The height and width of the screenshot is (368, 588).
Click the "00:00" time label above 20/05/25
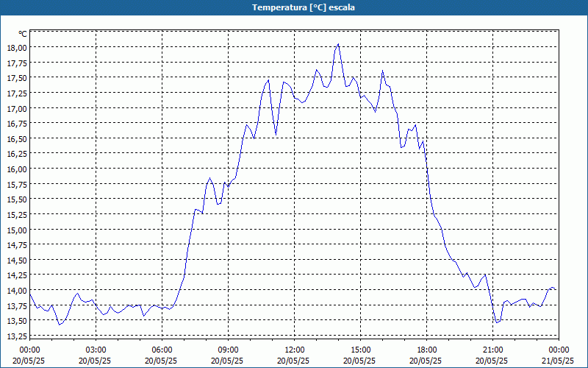29,350
